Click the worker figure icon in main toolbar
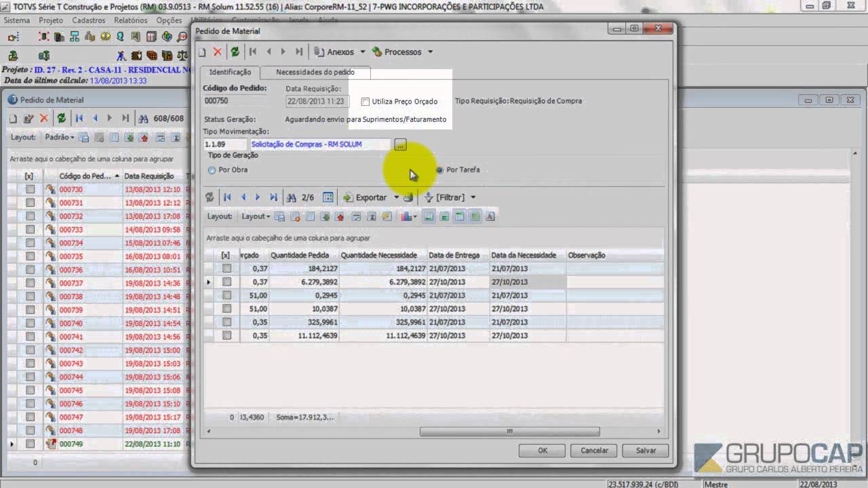Viewport: 868px width, 488px height. click(121, 56)
